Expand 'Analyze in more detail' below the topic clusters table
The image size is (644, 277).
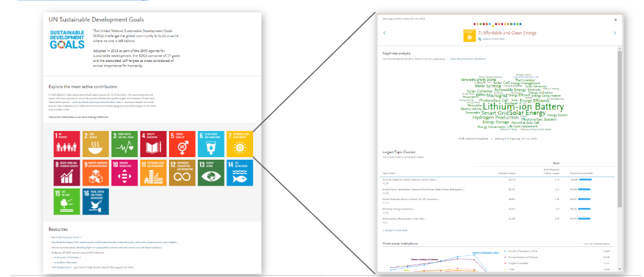[395, 230]
